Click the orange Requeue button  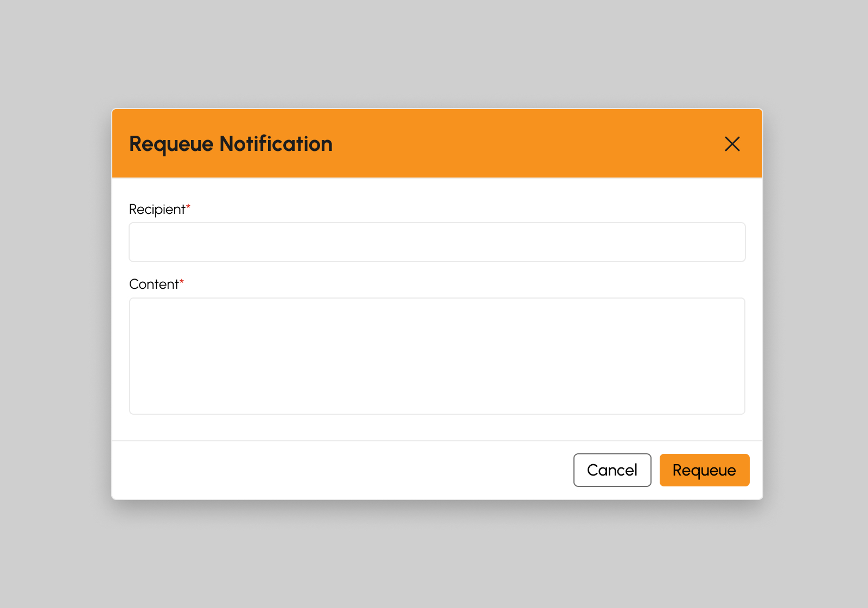(x=705, y=470)
